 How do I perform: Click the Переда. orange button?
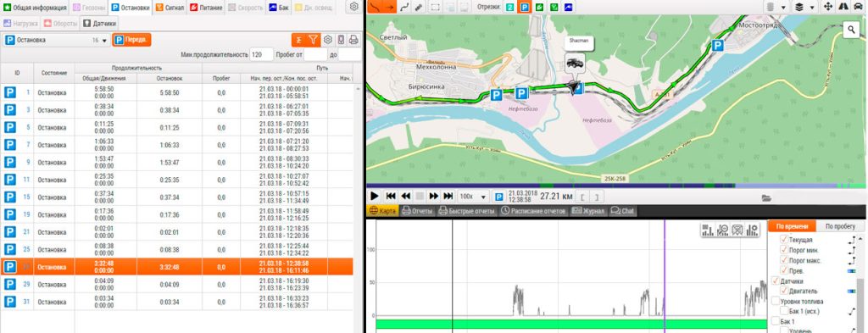pos(131,40)
